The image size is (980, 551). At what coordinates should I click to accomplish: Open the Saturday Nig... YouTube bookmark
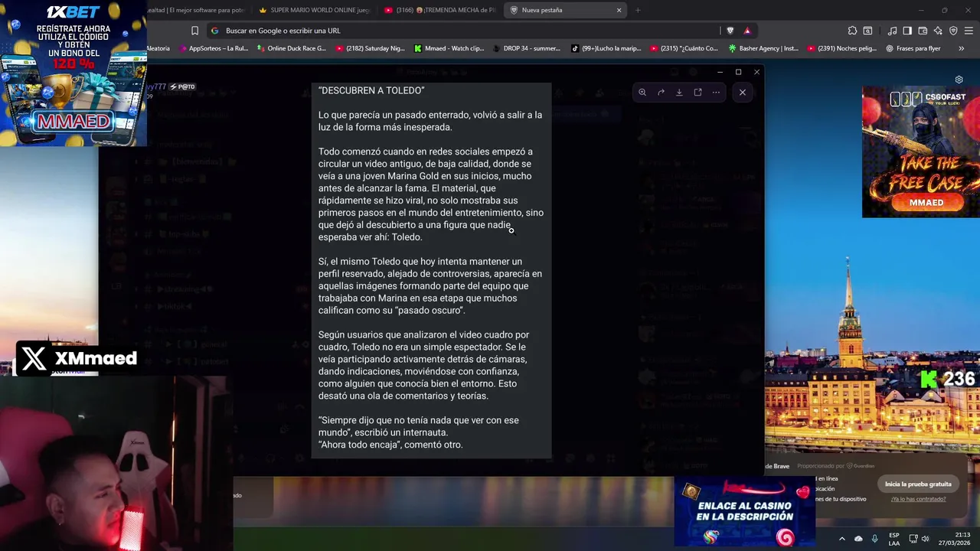point(371,48)
